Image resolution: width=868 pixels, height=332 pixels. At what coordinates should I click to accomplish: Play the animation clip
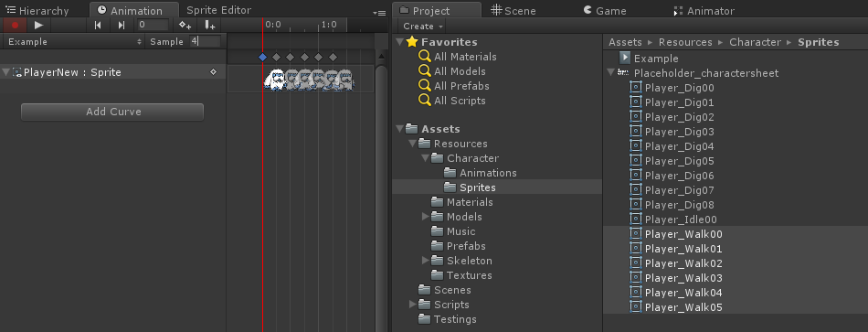pos(38,25)
